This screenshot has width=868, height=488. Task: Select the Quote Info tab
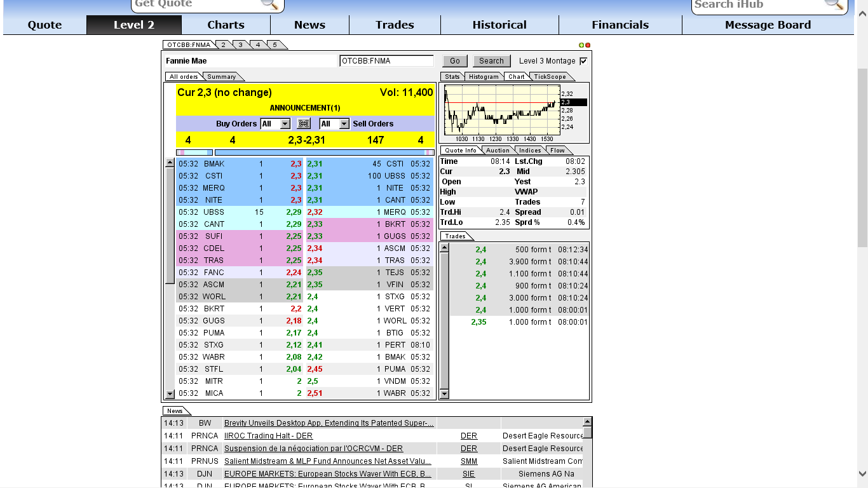pos(461,150)
